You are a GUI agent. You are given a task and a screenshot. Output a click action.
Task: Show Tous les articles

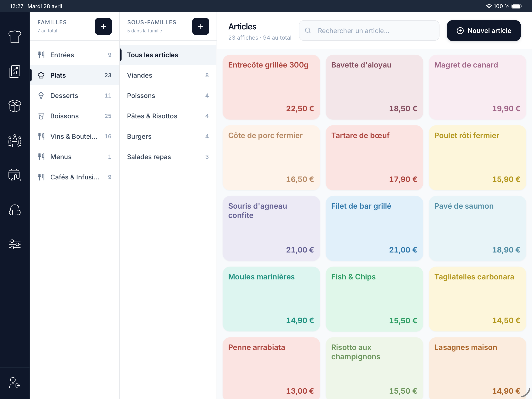tap(168, 55)
